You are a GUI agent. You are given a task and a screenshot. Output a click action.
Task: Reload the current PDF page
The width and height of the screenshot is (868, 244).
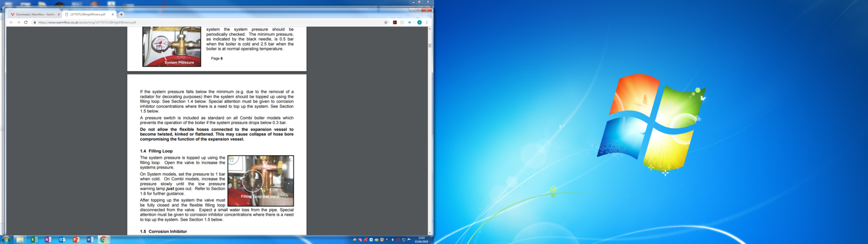(25, 22)
